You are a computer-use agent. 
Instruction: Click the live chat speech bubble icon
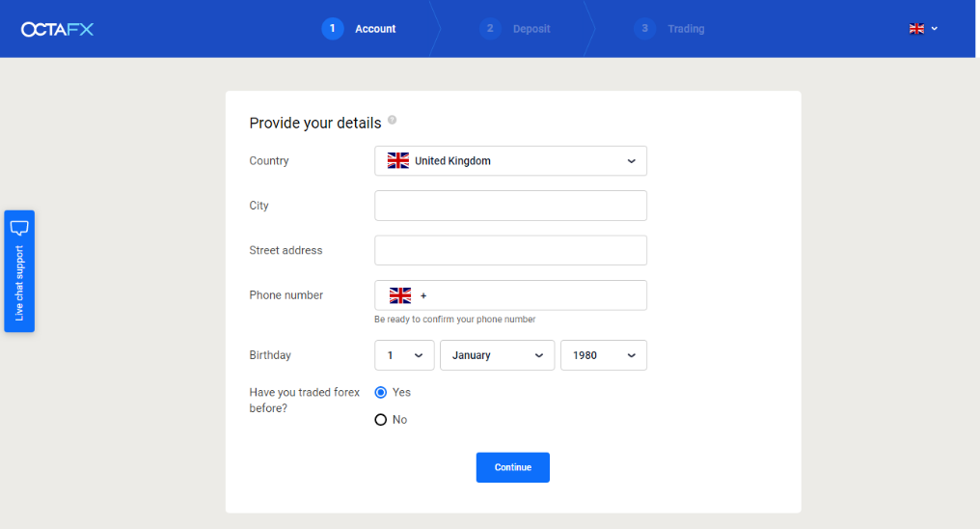(19, 228)
